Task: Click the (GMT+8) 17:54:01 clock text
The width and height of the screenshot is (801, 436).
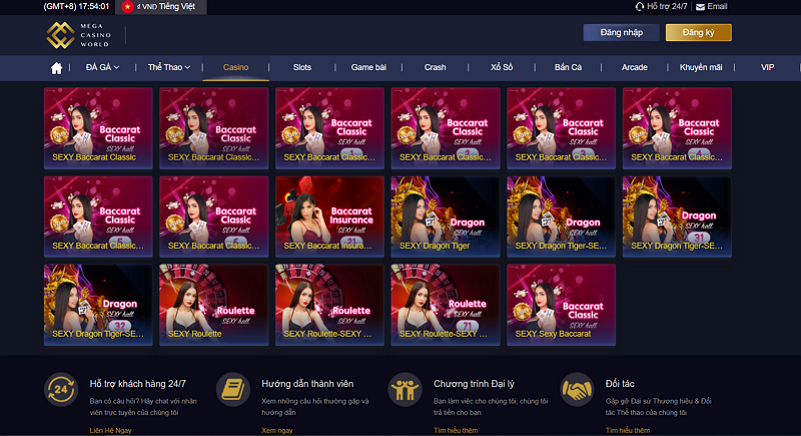Action: 77,7
